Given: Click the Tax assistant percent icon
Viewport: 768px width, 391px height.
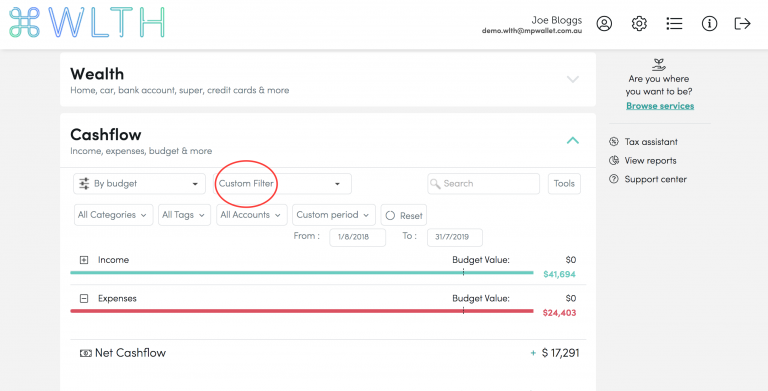Looking at the screenshot, I should [x=614, y=142].
